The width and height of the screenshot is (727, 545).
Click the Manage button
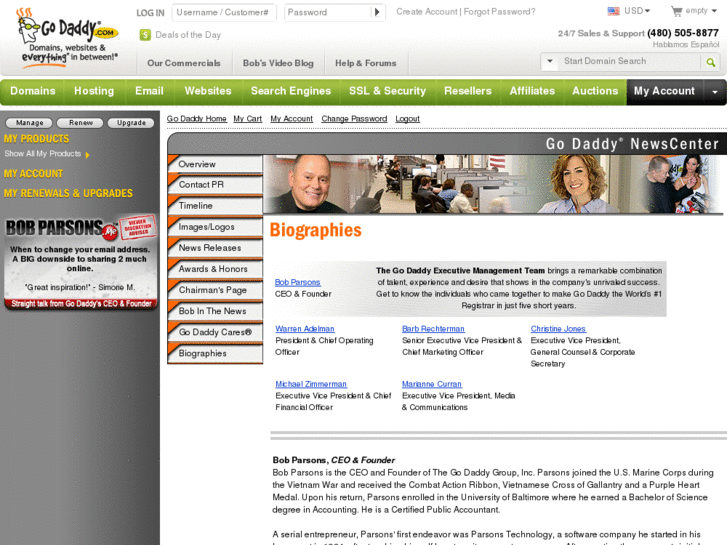29,123
